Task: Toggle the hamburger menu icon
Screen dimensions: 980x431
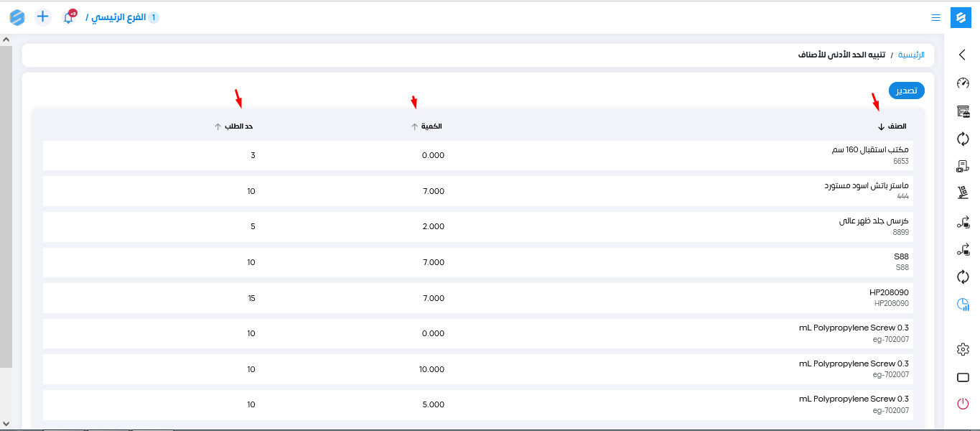Action: 935,17
